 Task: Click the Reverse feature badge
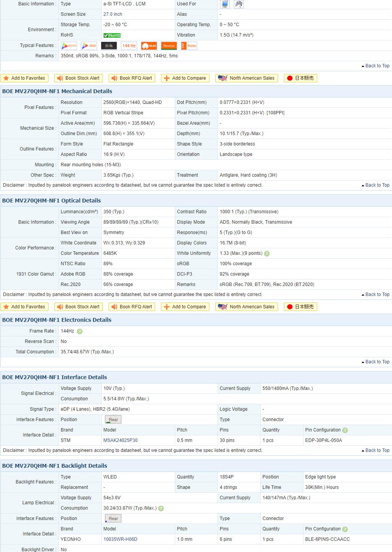[x=169, y=46]
